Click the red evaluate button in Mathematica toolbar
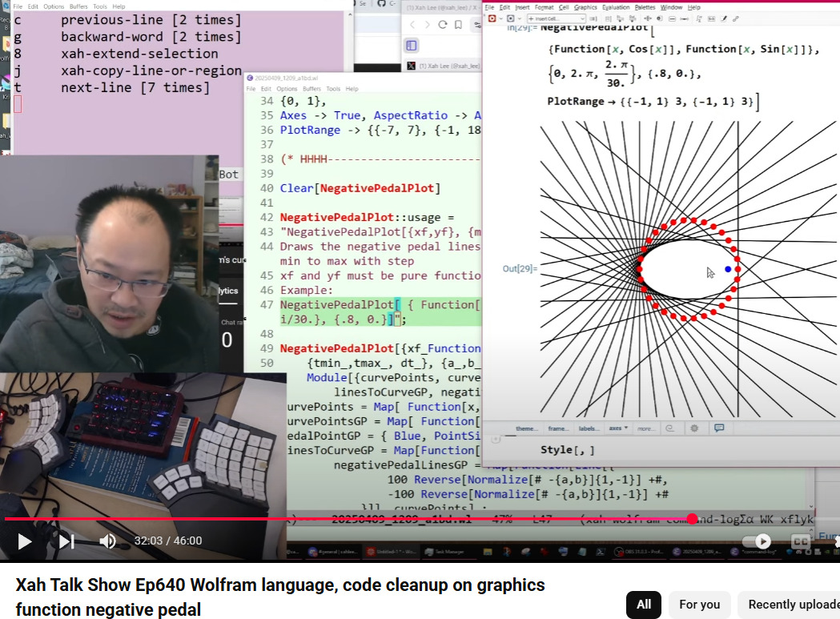Viewport: 840px width, 619px height. pyautogui.click(x=492, y=18)
